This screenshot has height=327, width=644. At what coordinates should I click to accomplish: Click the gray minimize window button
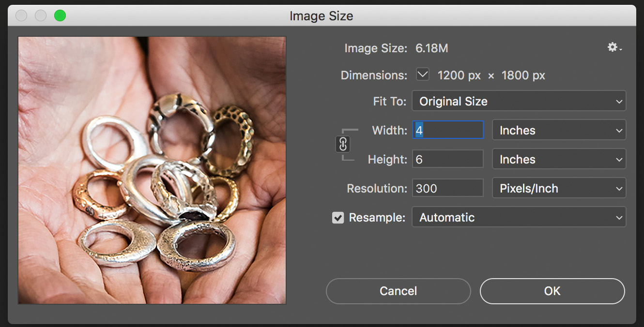pos(41,15)
